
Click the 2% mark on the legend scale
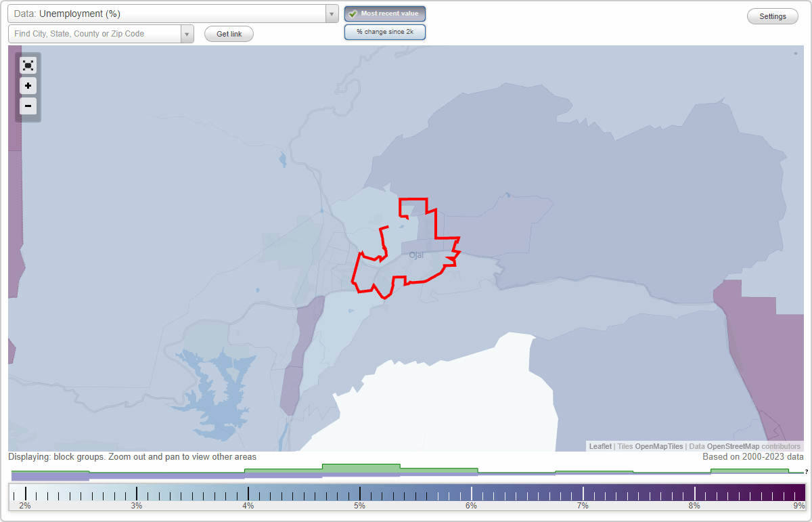[25, 506]
